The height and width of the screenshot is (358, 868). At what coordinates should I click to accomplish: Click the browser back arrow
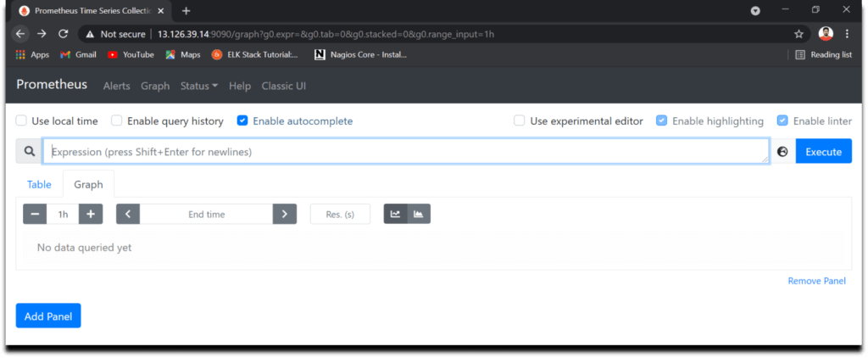click(x=20, y=34)
